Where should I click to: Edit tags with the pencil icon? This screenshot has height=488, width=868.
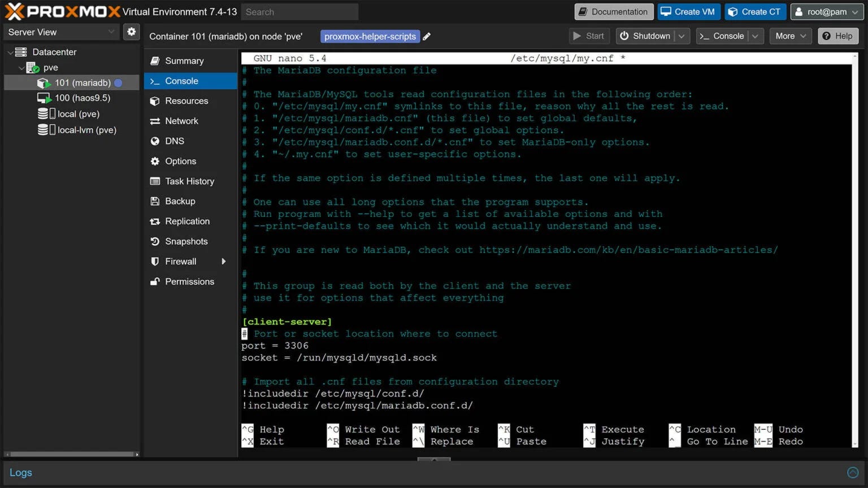427,36
